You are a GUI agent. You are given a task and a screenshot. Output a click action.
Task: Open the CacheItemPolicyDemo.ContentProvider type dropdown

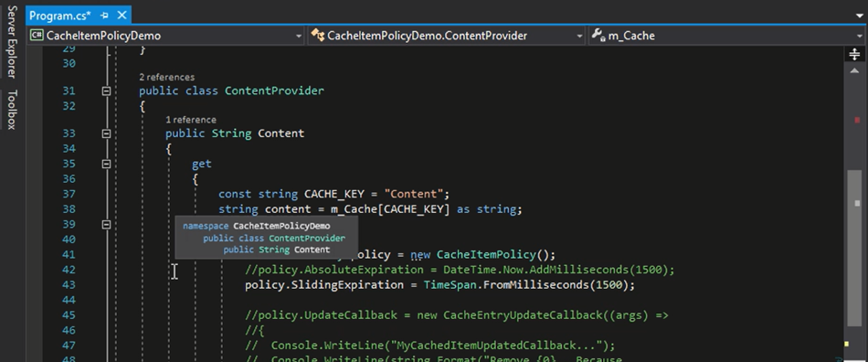coord(446,36)
